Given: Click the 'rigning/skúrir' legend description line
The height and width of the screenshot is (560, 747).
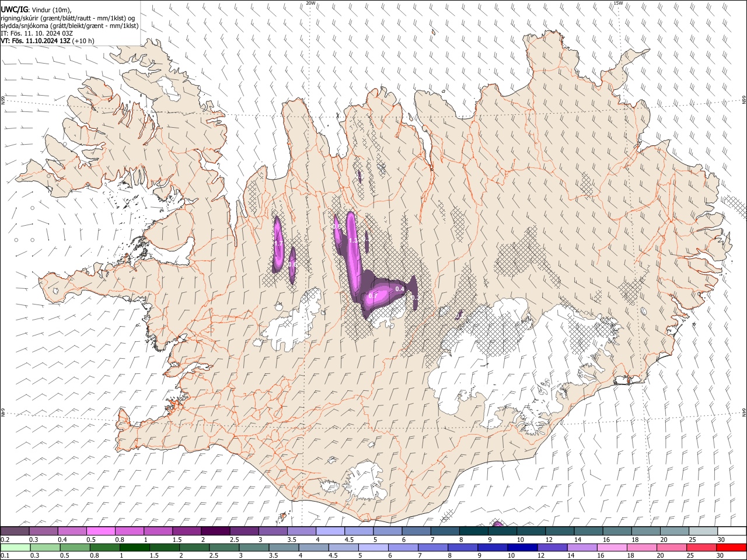Looking at the screenshot, I should (x=68, y=17).
